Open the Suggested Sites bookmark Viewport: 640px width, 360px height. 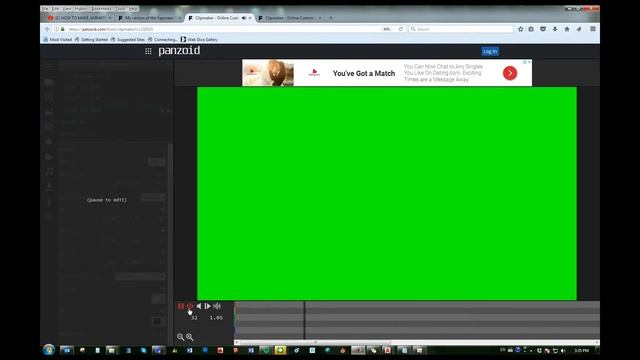pos(128,40)
